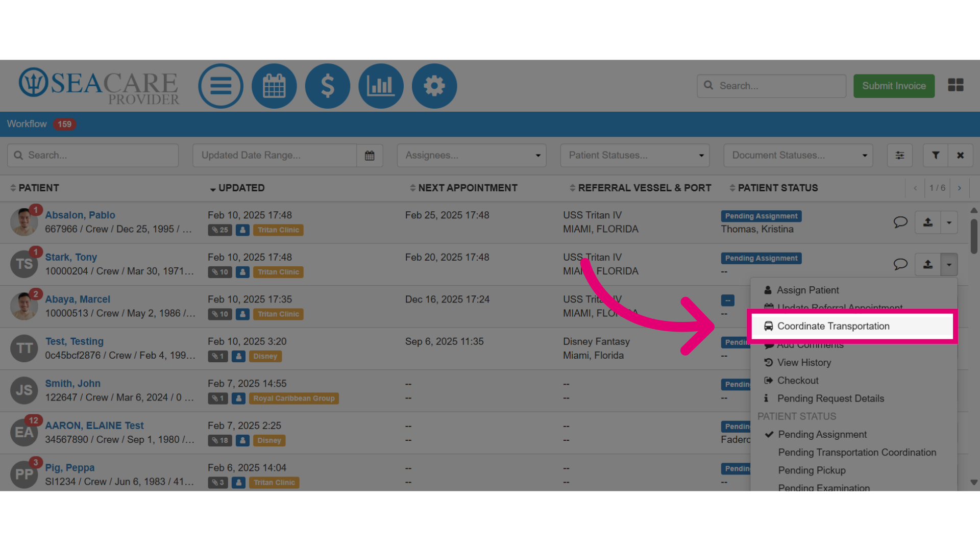Sort by NEXT APPOINTMENT column

pos(463,188)
